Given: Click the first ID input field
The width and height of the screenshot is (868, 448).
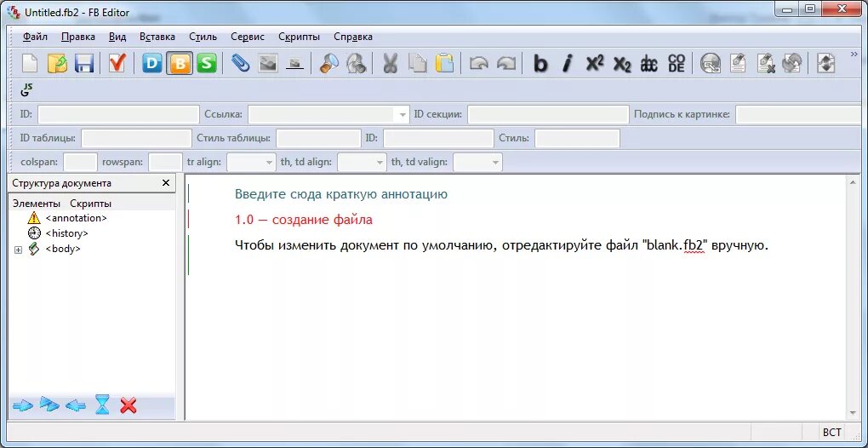Looking at the screenshot, I should pyautogui.click(x=118, y=115).
